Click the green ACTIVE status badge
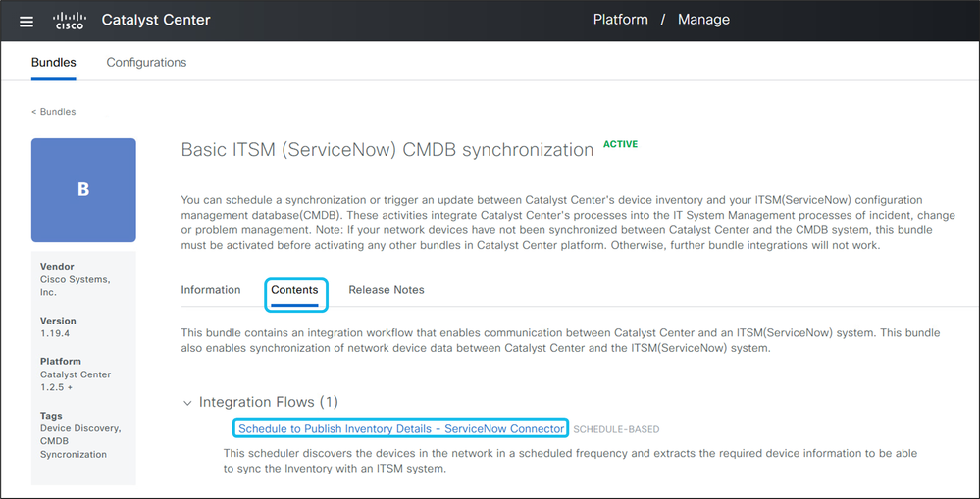 coord(620,144)
